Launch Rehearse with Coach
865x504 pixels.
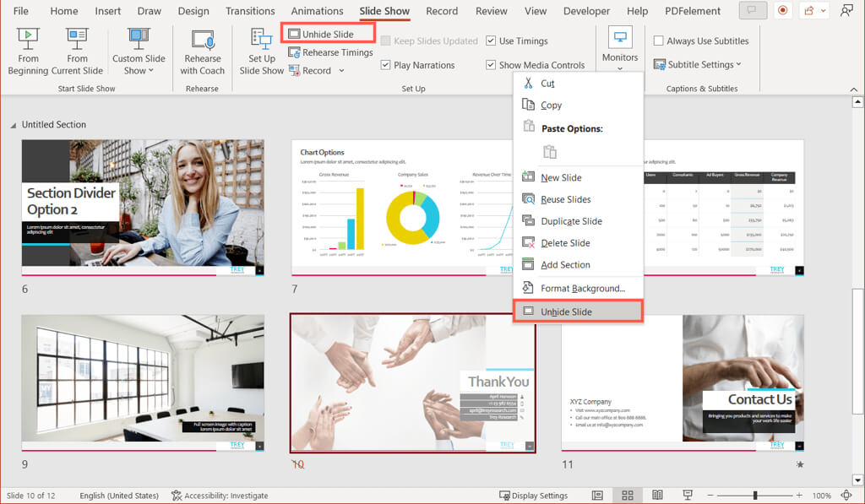203,51
